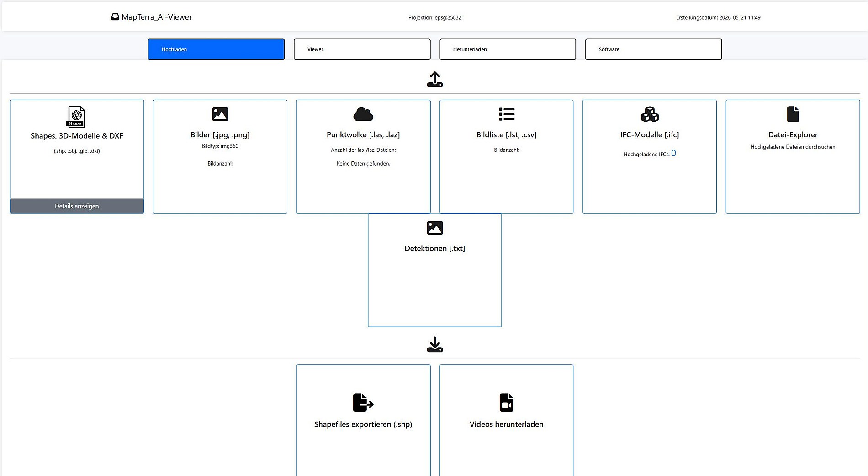Click Hochgeladene Dateien durchsuchen text
Image resolution: width=868 pixels, height=476 pixels.
coord(793,147)
